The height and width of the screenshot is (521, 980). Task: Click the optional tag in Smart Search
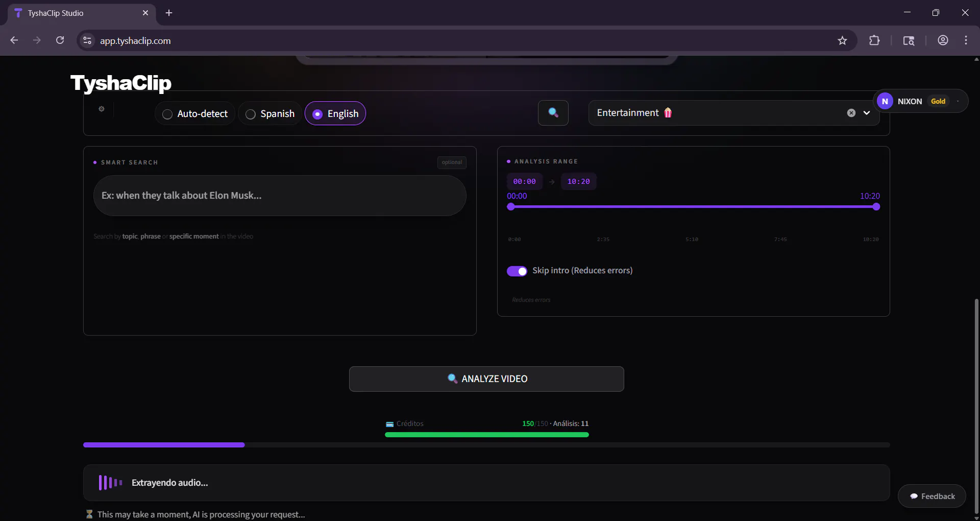tap(452, 162)
